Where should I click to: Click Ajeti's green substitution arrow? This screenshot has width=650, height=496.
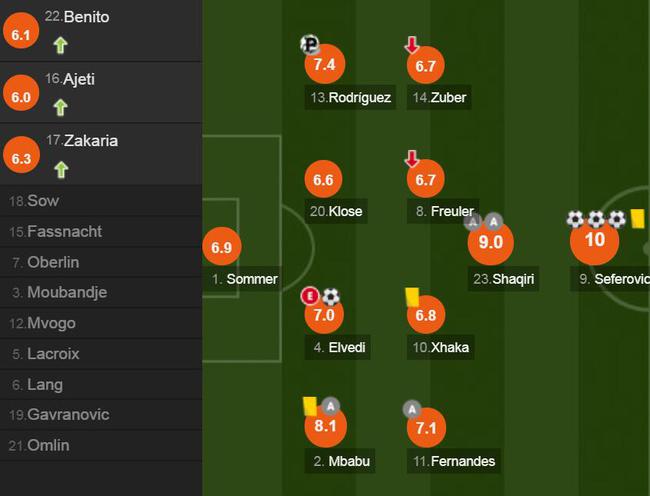point(61,107)
